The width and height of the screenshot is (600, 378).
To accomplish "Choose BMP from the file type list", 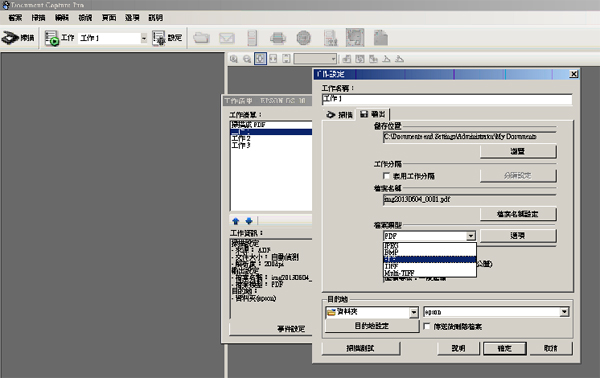I will point(430,252).
